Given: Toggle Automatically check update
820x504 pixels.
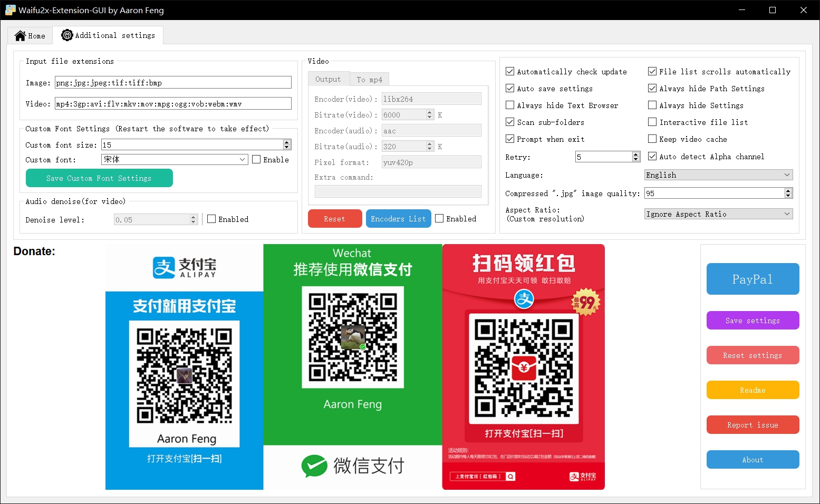Looking at the screenshot, I should tap(510, 71).
